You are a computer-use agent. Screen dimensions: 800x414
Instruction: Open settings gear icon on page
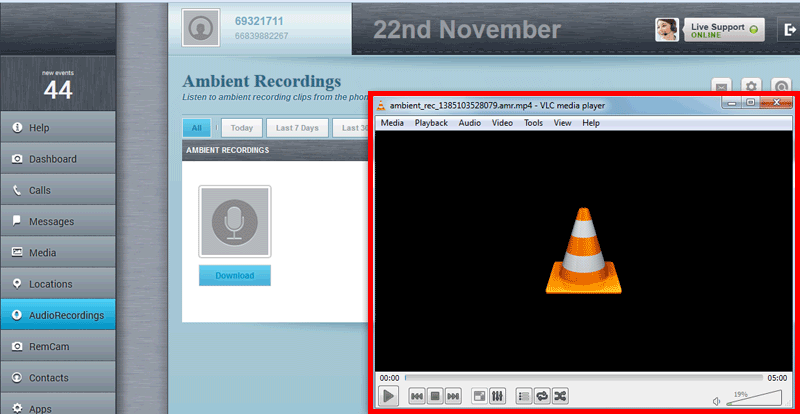tap(751, 86)
